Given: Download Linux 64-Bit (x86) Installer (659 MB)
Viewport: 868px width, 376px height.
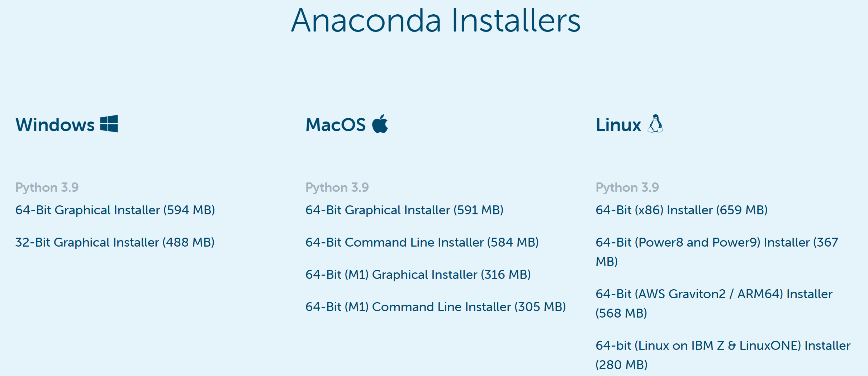Looking at the screenshot, I should [681, 210].
